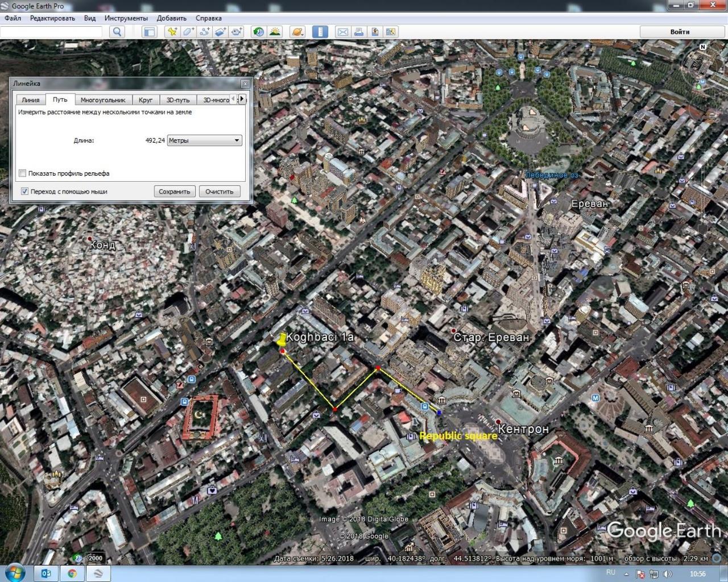Select the Add Polygon tool
This screenshot has width=728, height=582.
coord(188,32)
